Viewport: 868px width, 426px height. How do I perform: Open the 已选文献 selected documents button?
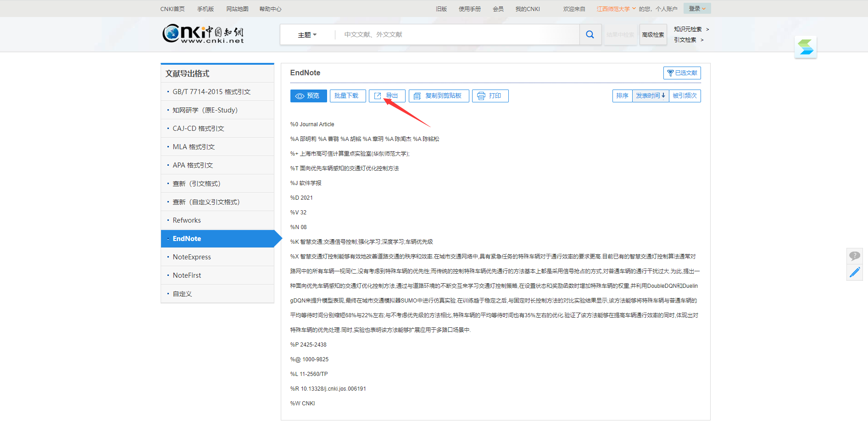682,73
